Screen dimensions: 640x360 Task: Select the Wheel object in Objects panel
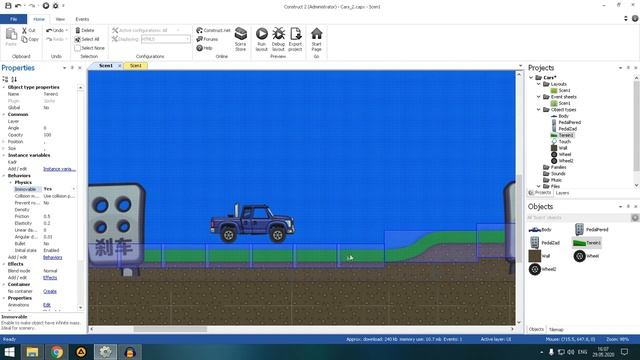coord(586,256)
